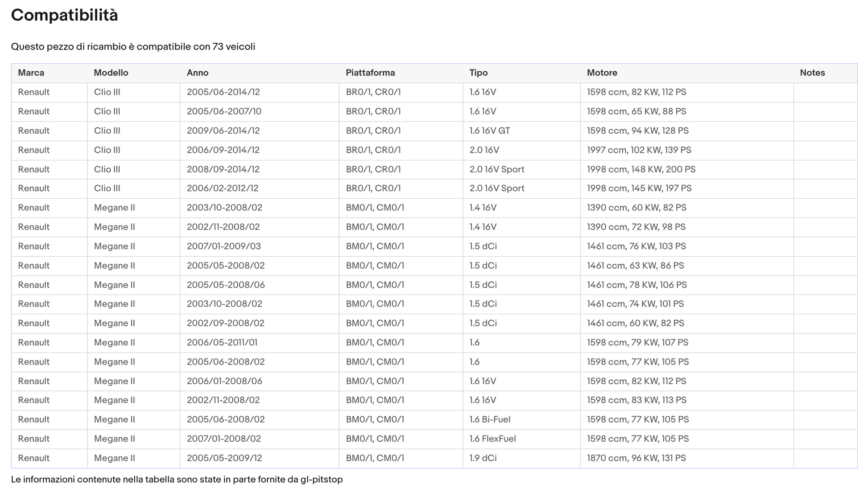
Task: Click the gl-pitstop information footnote
Action: tap(177, 480)
